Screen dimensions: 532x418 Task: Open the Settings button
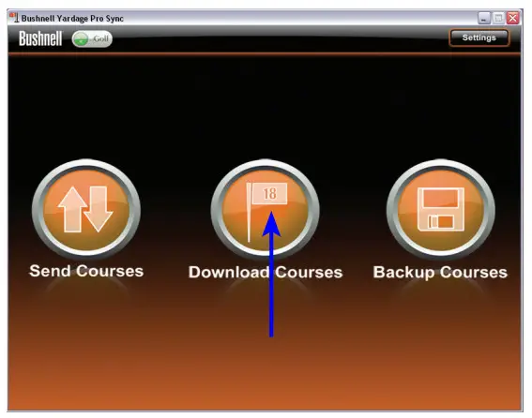(479, 37)
